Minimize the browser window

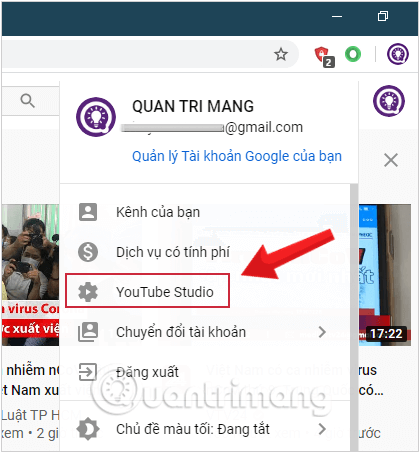click(337, 16)
